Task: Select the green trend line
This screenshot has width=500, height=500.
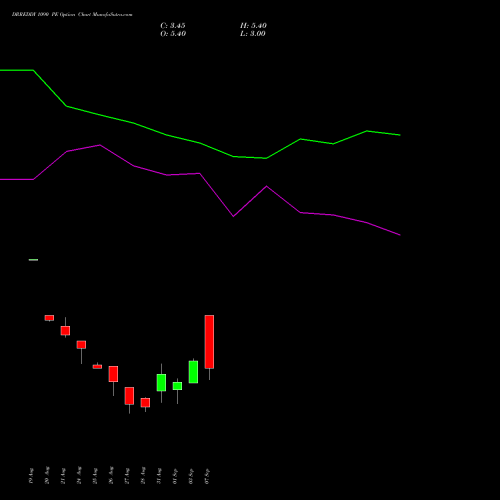Action: click(200, 143)
